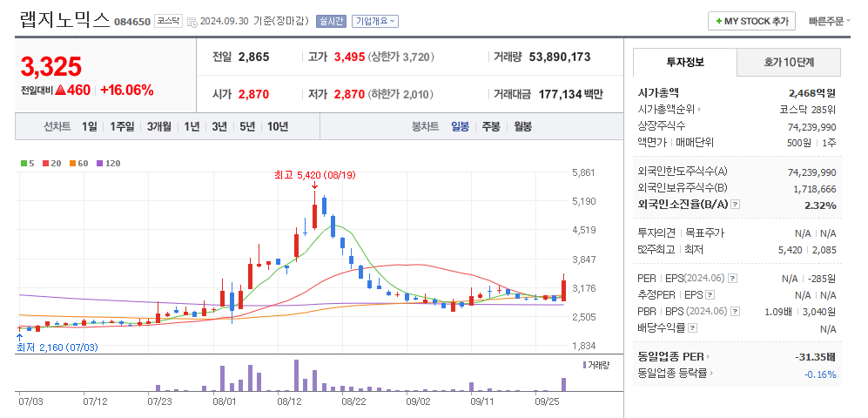This screenshot has height=418, width=868.
Task: Click the green 5-day moving average legend
Action: [x=27, y=164]
